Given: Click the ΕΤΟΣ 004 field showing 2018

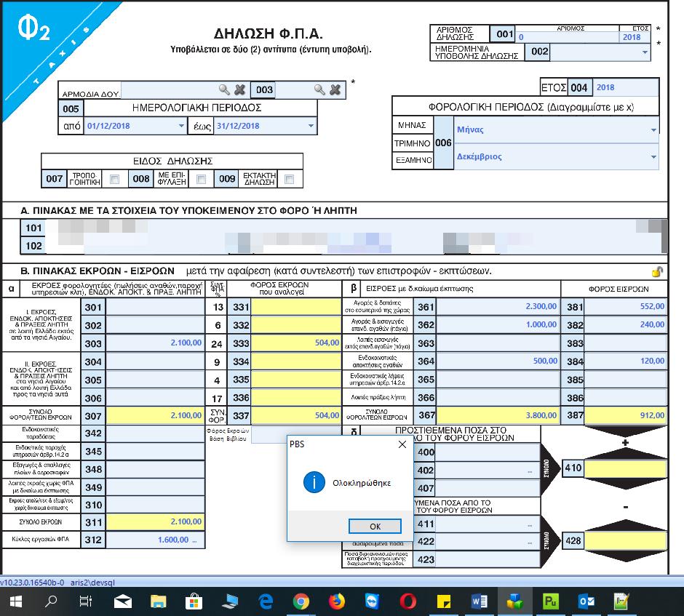Looking at the screenshot, I should (x=626, y=87).
